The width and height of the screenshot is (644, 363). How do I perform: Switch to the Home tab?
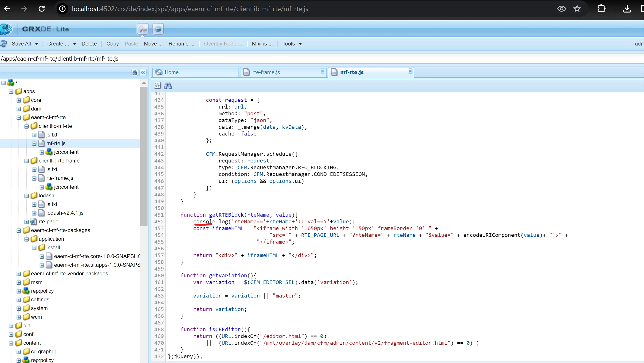click(x=172, y=72)
